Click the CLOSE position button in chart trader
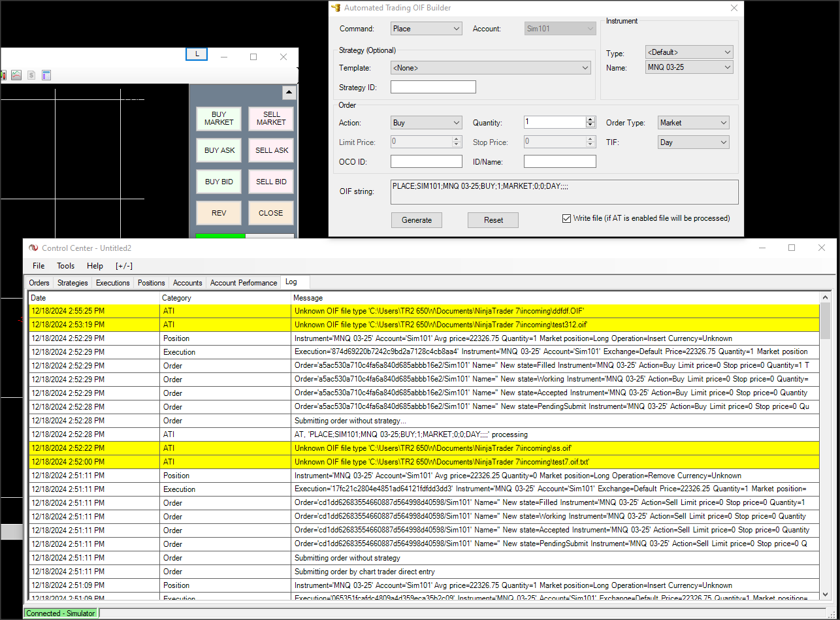The width and height of the screenshot is (840, 620). click(271, 213)
